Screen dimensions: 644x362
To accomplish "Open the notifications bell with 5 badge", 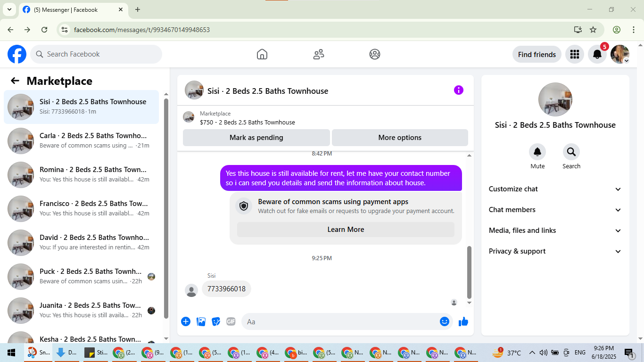I will click(x=597, y=54).
